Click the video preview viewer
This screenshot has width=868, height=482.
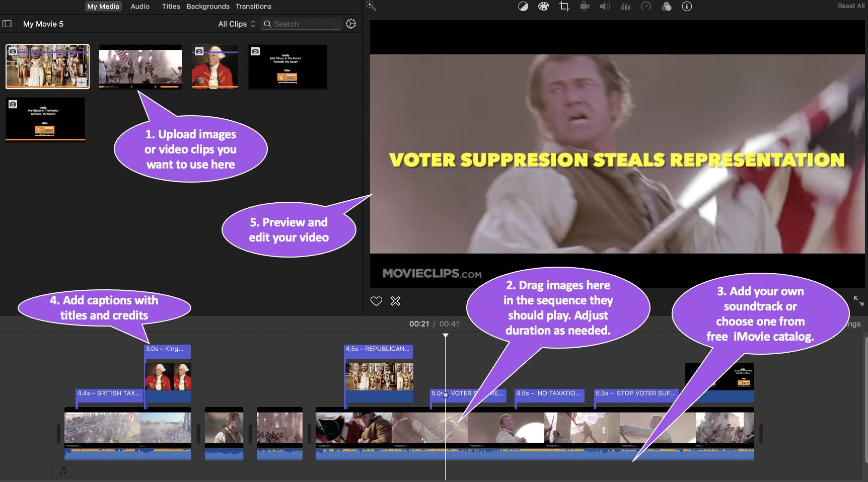pyautogui.click(x=617, y=154)
